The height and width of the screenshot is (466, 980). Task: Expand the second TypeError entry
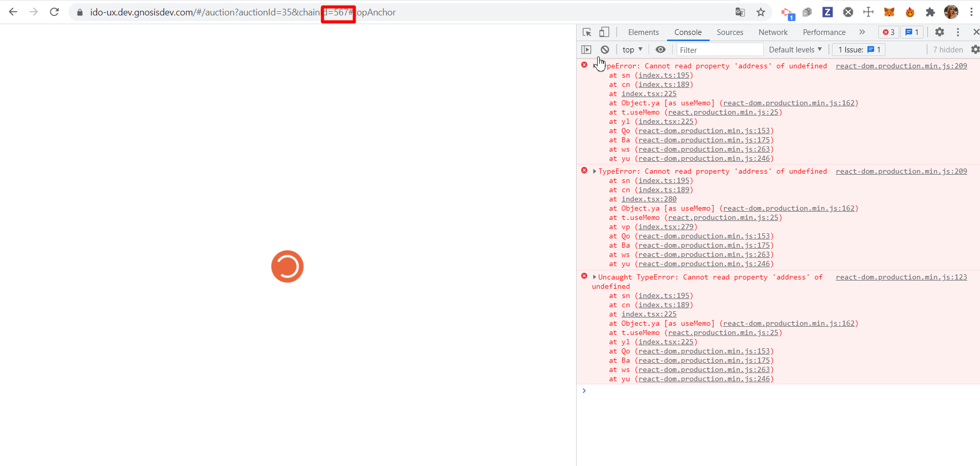pos(595,171)
